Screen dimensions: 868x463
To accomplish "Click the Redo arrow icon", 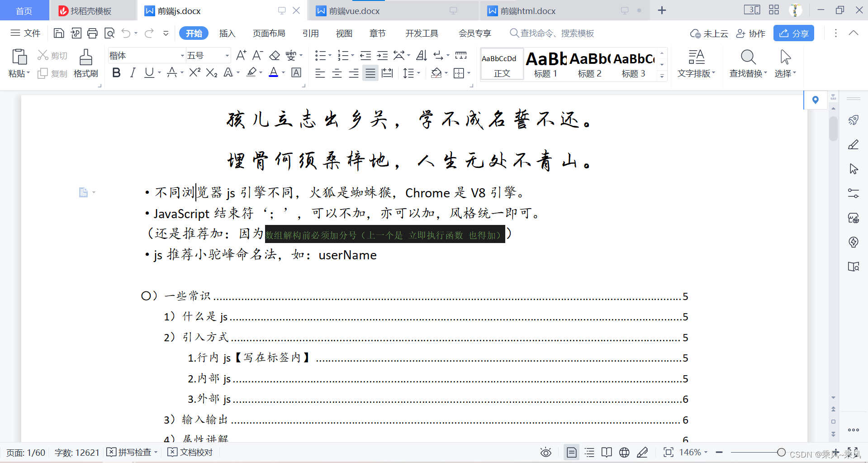I will 149,33.
